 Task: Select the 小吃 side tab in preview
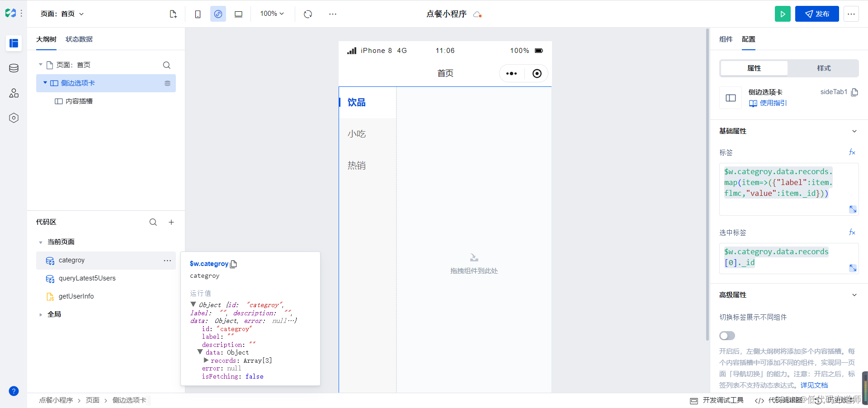tap(368, 134)
